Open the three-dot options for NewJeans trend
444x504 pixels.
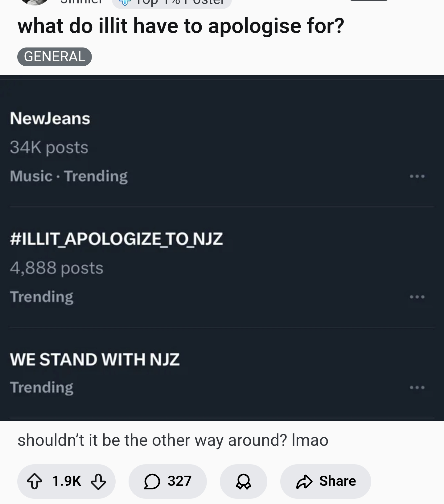(417, 177)
